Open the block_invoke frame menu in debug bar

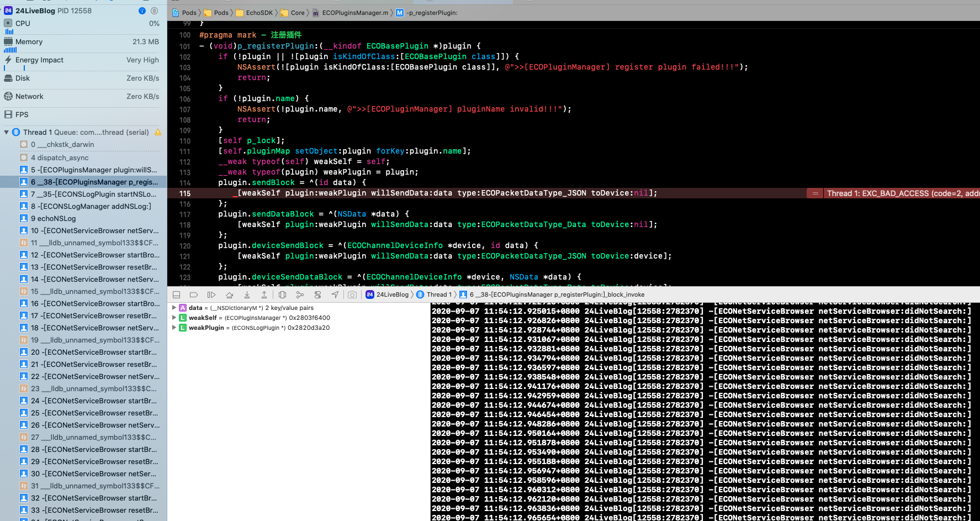coord(552,295)
